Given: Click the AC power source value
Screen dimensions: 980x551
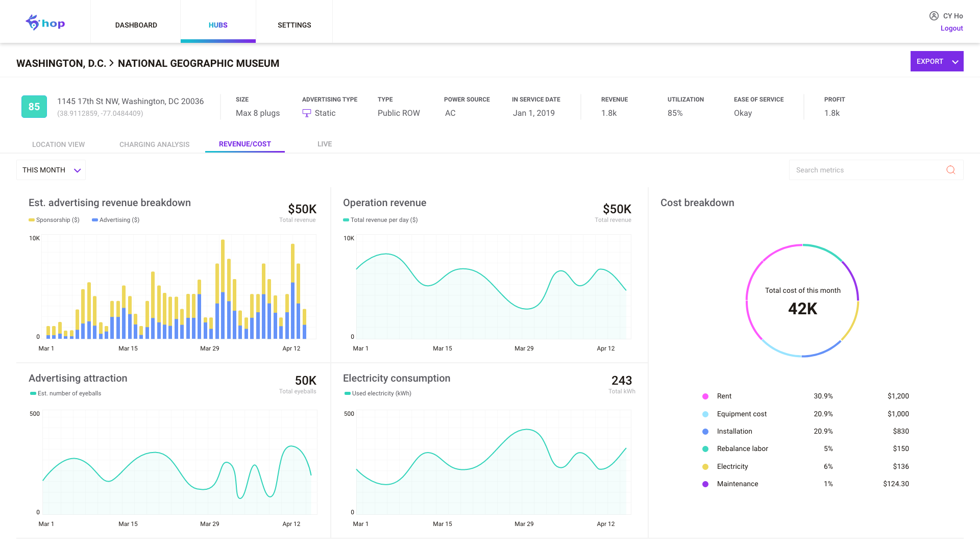Looking at the screenshot, I should pos(450,113).
